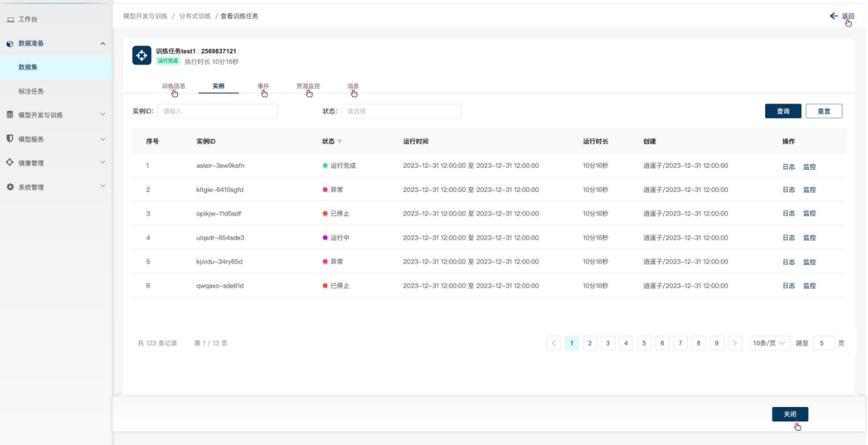
Task: Click the training task logo icon
Action: click(141, 56)
